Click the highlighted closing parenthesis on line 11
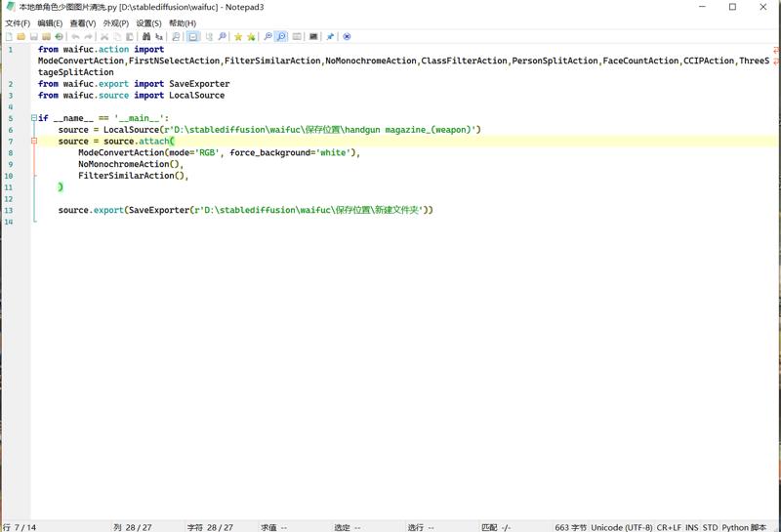781x532 pixels. (x=61, y=186)
